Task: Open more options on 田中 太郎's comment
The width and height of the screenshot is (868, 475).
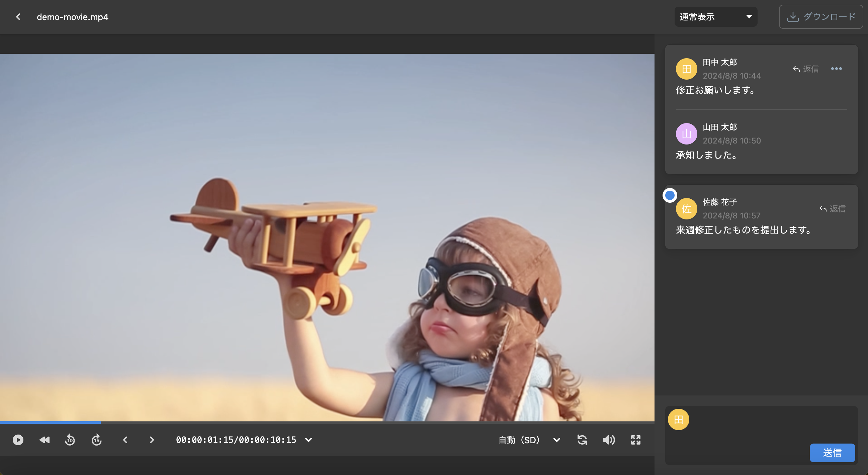Action: (x=836, y=69)
